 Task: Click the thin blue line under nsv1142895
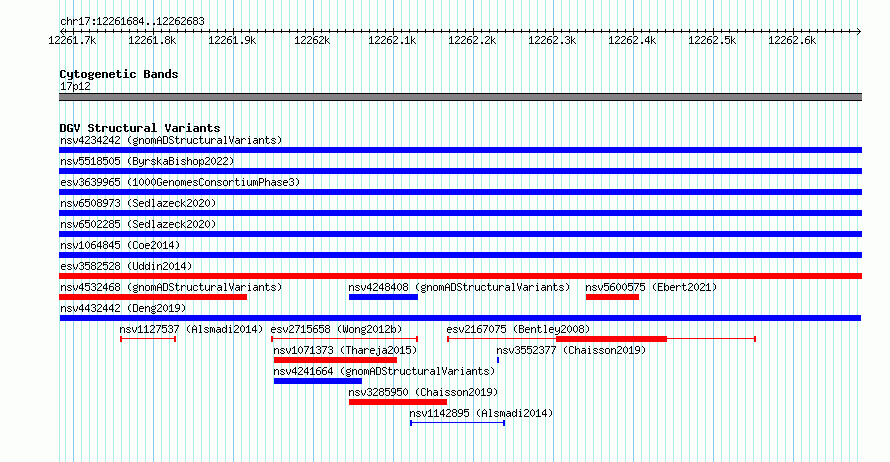click(457, 423)
